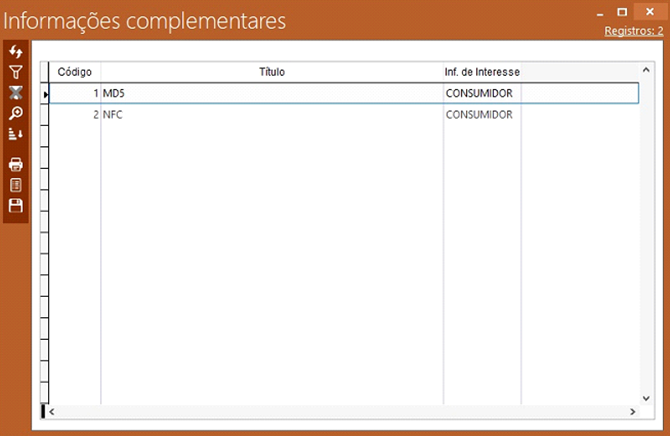Click horizontal scrollbar left arrow
Image resolution: width=670 pixels, height=436 pixels.
(x=52, y=412)
